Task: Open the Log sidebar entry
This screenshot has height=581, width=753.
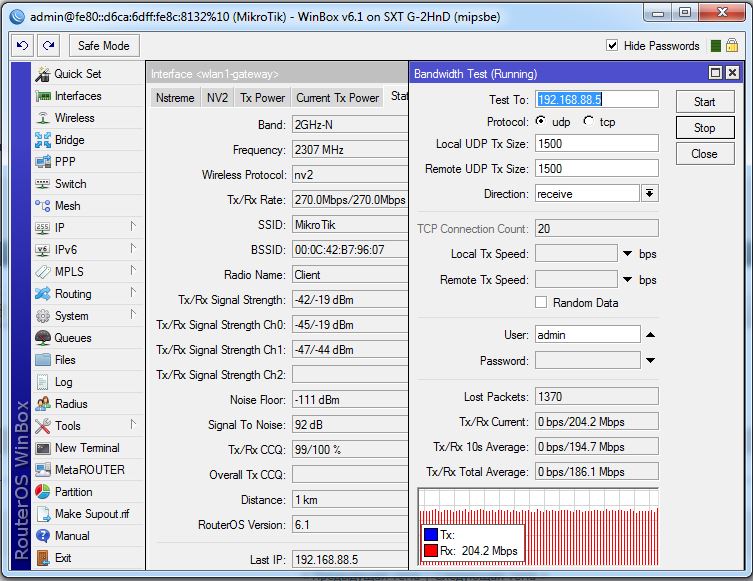Action: tap(63, 382)
